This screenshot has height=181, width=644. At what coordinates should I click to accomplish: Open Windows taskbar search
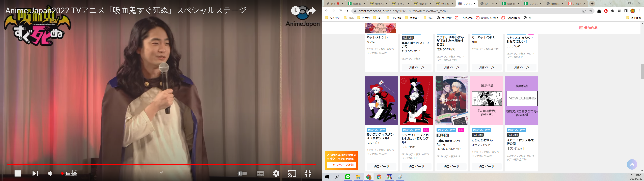pyautogui.click(x=337, y=177)
